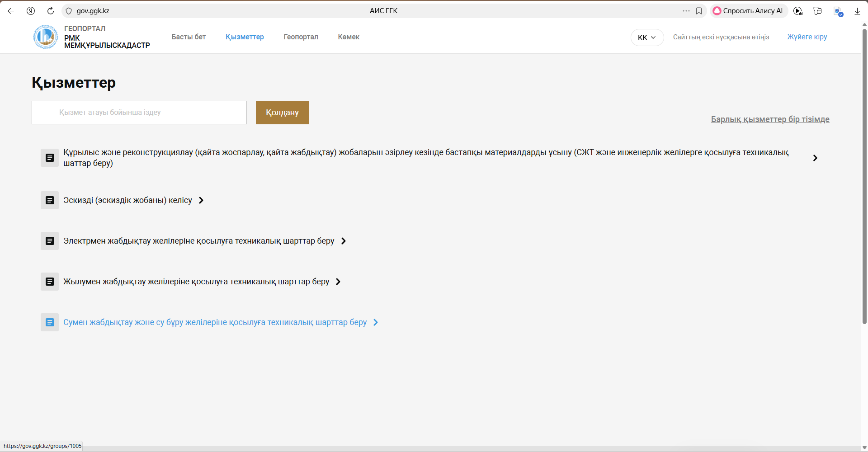
Task: Focus the service name search field
Action: 139,113
